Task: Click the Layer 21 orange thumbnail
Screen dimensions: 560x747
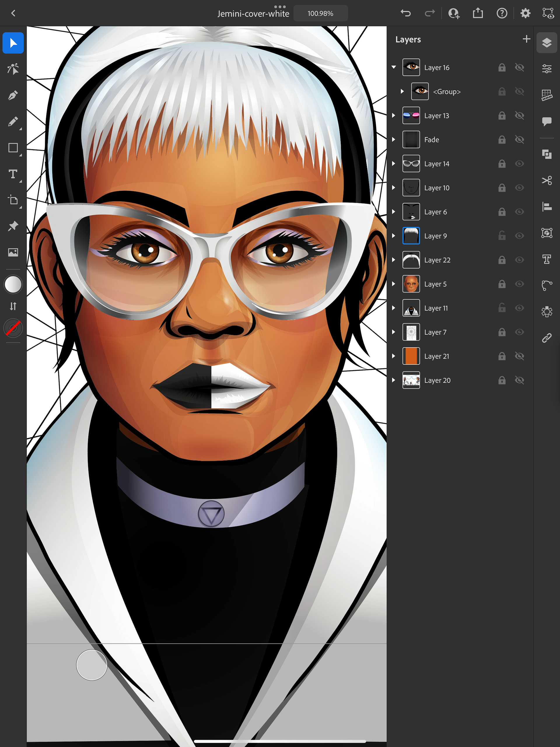Action: 411,356
